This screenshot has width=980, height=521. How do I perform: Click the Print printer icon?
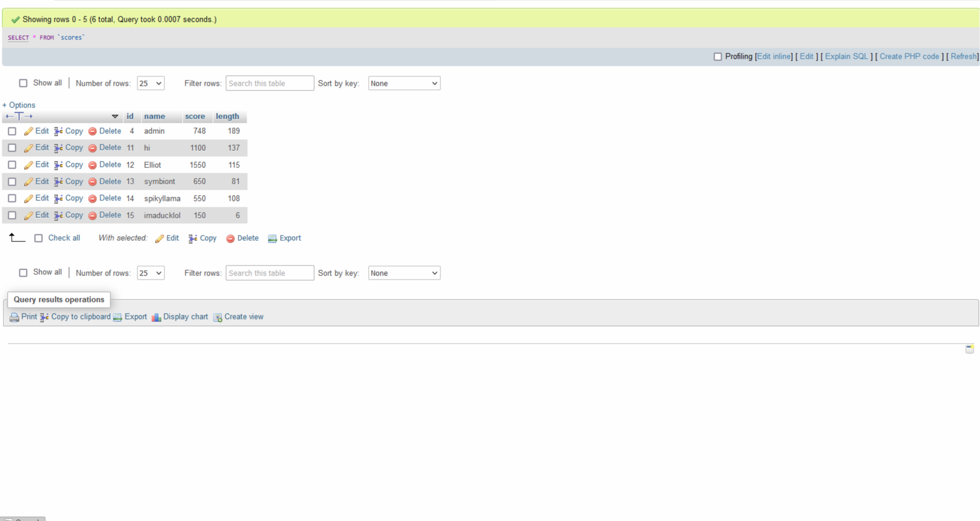click(14, 317)
